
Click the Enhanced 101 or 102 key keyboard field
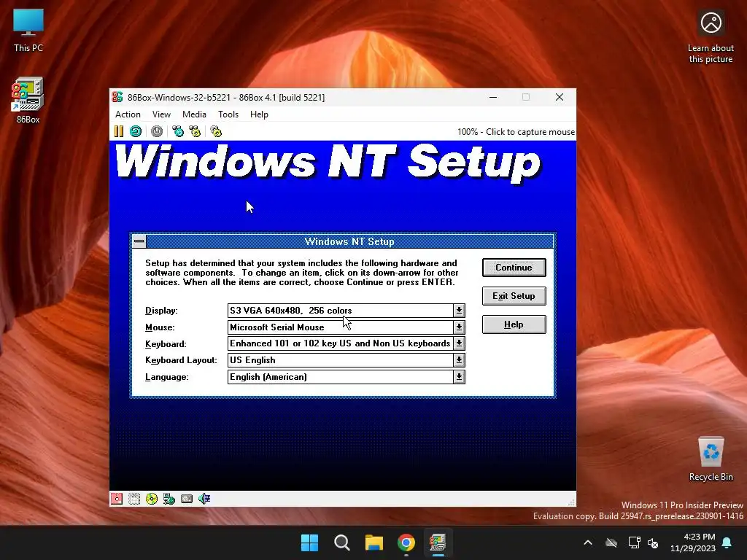tap(340, 343)
